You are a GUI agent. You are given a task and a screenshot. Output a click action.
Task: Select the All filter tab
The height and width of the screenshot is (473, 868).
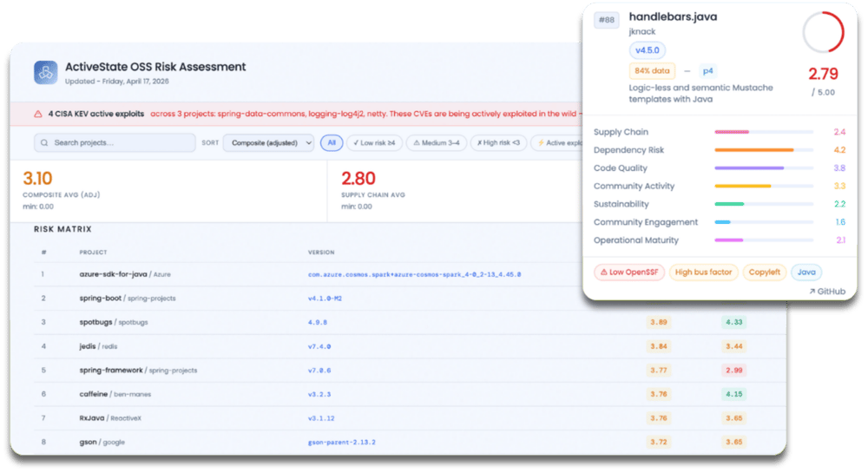332,142
